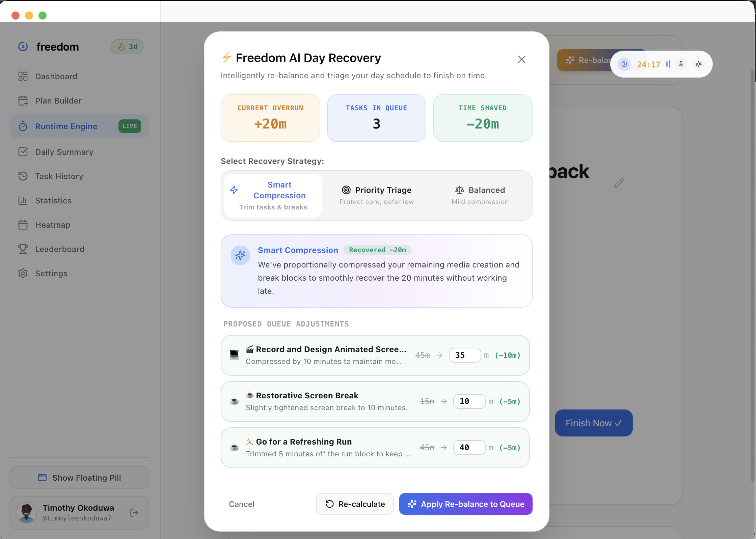Click the Current Overrun +20m card
This screenshot has height=539, width=756.
click(270, 118)
